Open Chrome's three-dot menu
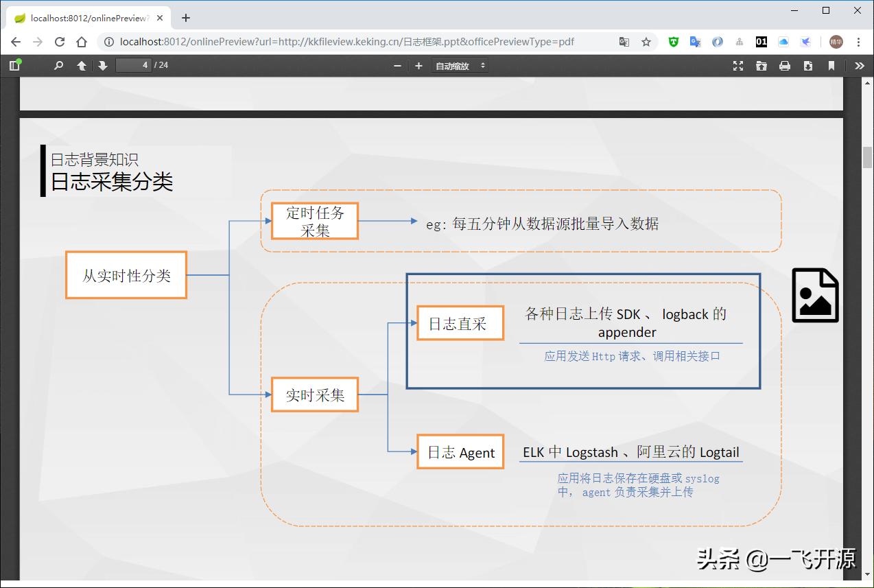This screenshot has height=588, width=874. (x=860, y=42)
